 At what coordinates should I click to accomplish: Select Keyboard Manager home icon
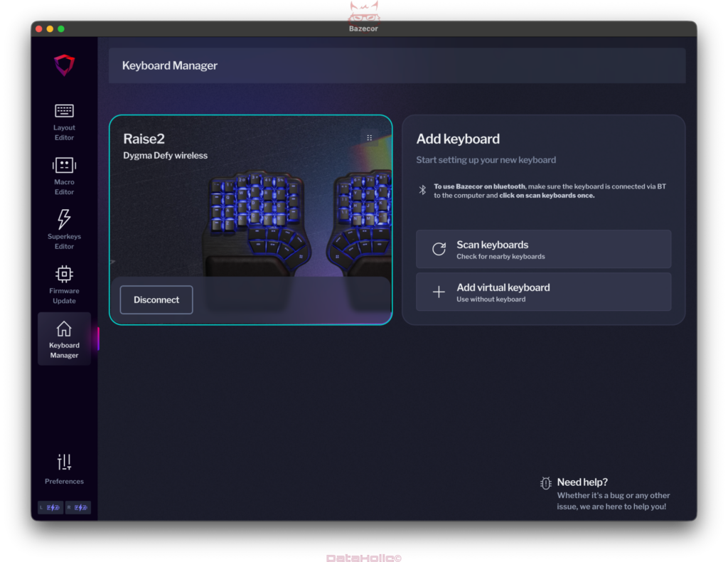click(64, 329)
